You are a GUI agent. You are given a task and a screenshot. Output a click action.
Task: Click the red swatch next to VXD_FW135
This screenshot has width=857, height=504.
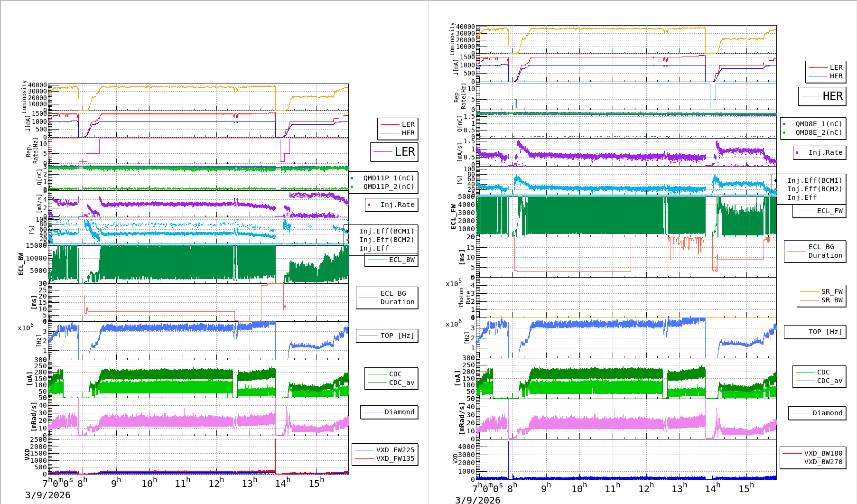point(364,458)
